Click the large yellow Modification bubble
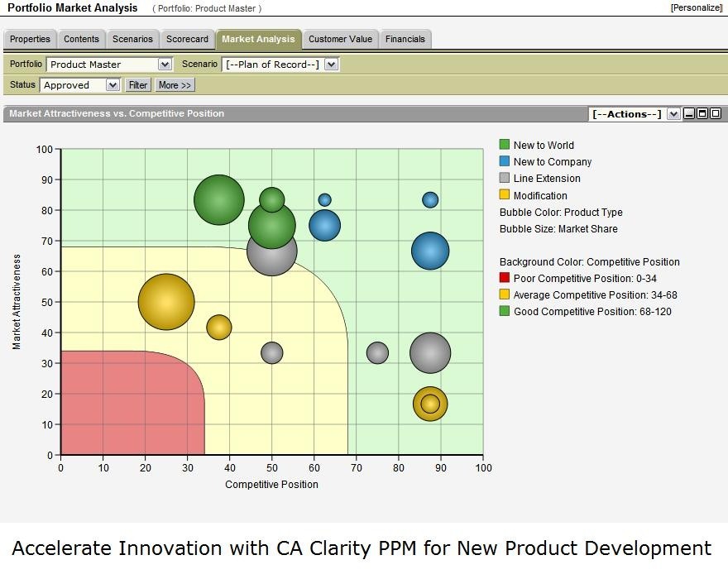This screenshot has width=728, height=579. point(166,302)
